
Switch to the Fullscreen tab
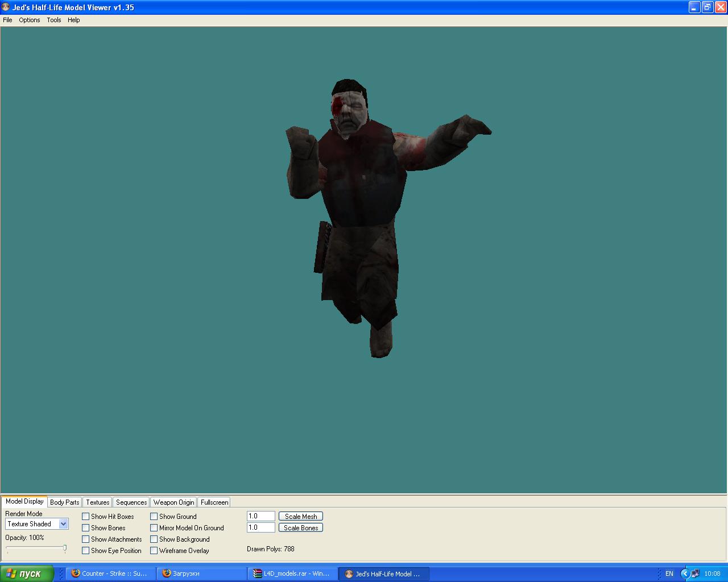(x=214, y=502)
